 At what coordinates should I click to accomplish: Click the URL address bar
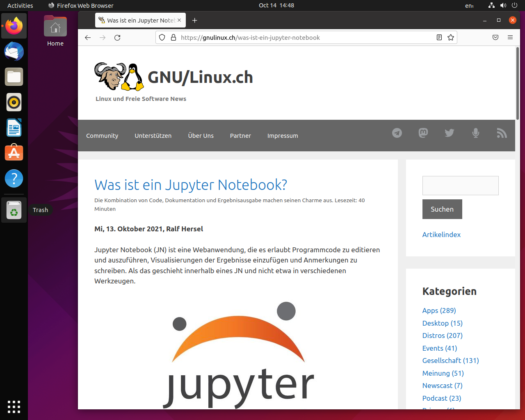306,37
